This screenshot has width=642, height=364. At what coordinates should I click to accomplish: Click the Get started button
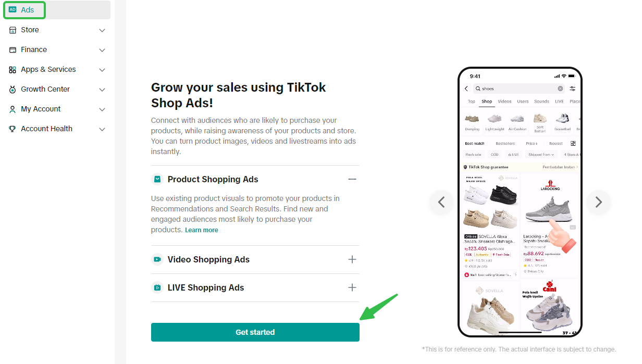click(255, 332)
